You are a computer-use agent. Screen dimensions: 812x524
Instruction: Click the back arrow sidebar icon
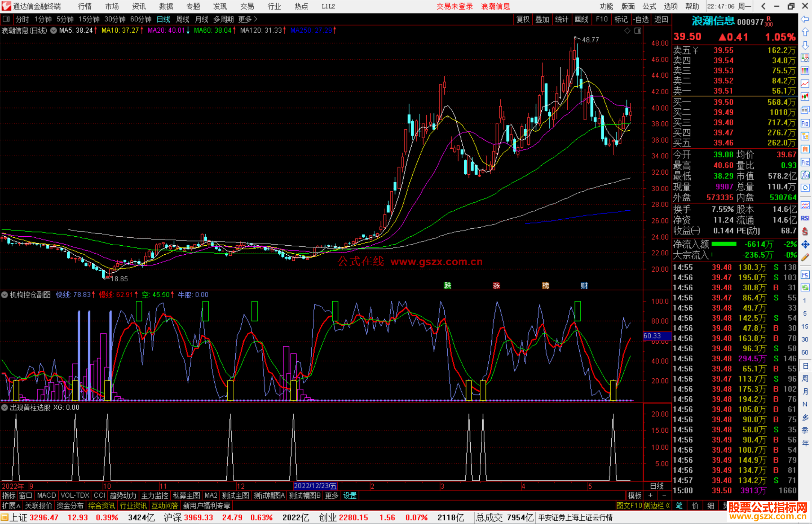[805, 19]
